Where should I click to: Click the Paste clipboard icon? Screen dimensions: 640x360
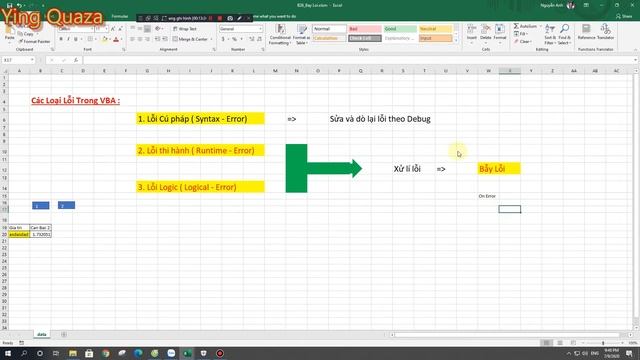coord(9,31)
